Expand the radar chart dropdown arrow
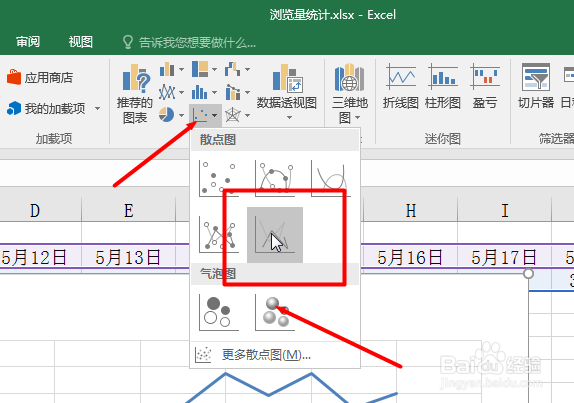Screen dimensions: 574x403 click(x=247, y=115)
